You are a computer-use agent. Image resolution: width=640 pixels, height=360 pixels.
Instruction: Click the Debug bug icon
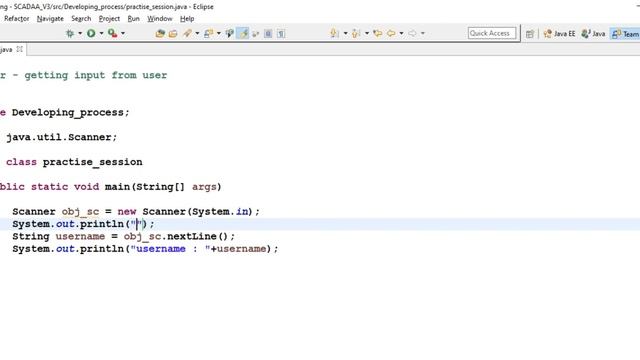(70, 33)
